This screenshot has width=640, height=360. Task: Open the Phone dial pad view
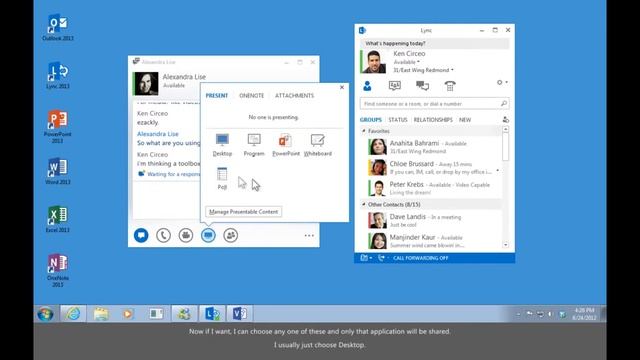pos(450,86)
